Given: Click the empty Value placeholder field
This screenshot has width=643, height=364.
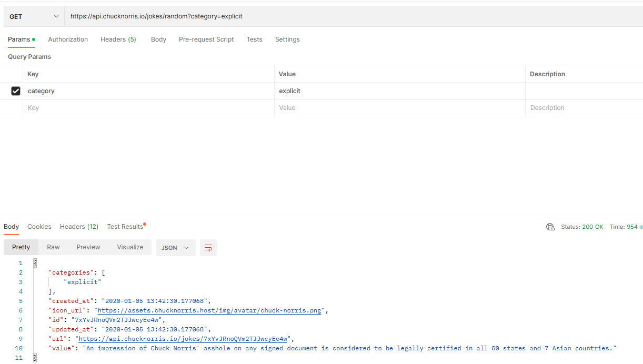Looking at the screenshot, I should 400,108.
